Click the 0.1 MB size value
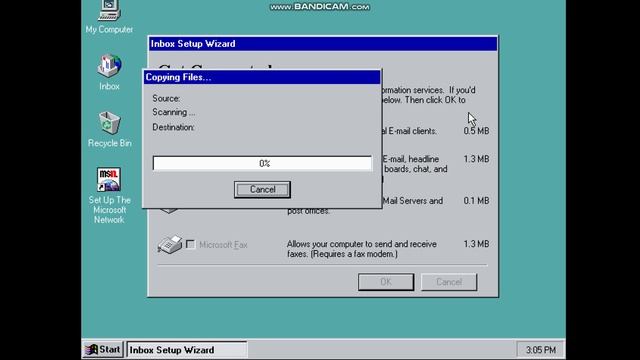Image resolution: width=640 pixels, height=360 pixels. [476, 201]
